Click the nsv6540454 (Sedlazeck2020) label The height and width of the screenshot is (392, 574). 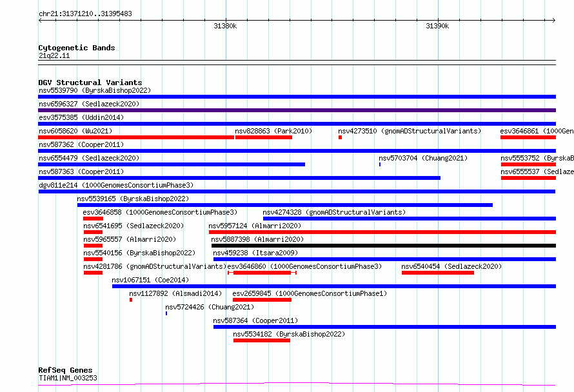pyautogui.click(x=451, y=266)
